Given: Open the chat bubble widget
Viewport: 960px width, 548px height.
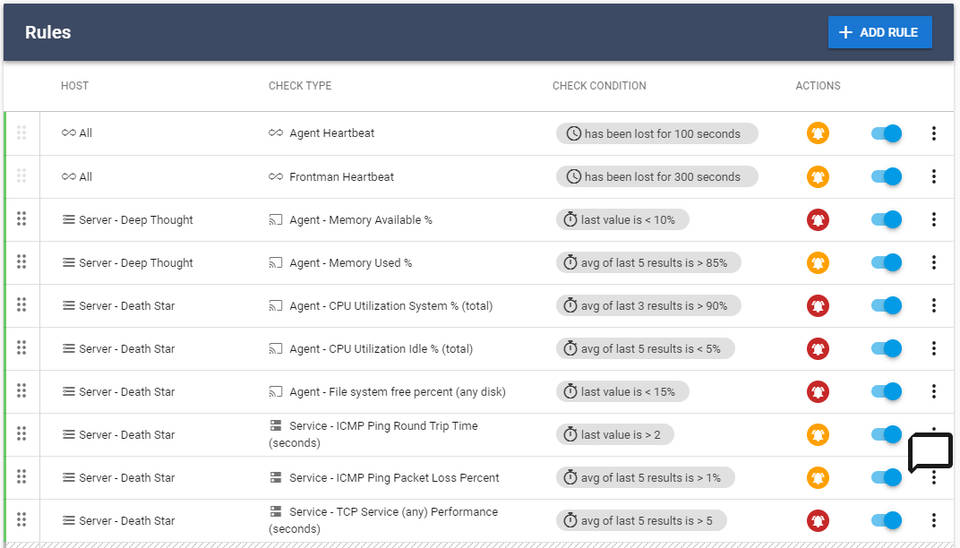Looking at the screenshot, I should [930, 453].
